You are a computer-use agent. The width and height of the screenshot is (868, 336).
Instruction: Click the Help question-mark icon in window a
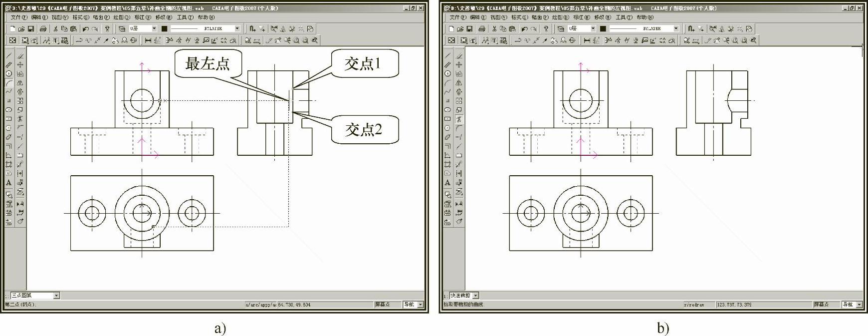point(107,29)
